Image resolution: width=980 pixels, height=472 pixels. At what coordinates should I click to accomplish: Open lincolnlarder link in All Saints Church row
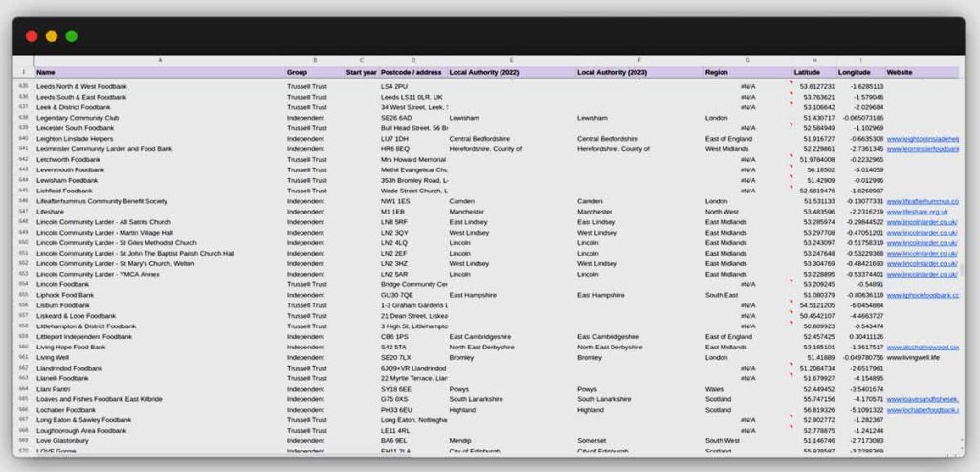[922, 222]
